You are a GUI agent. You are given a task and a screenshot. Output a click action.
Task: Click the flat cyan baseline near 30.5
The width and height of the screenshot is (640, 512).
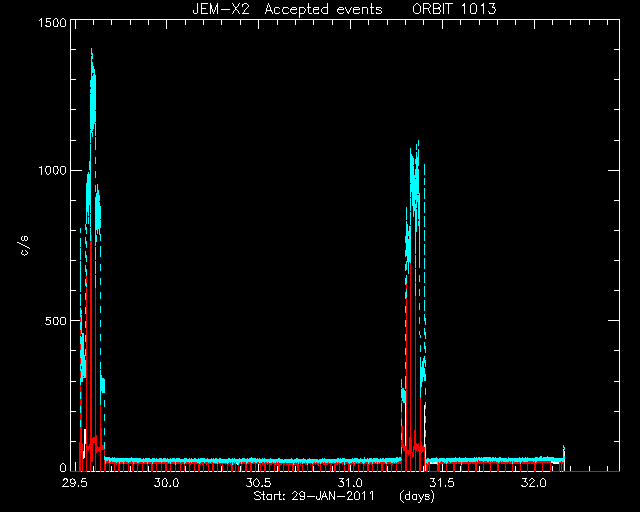[258, 461]
